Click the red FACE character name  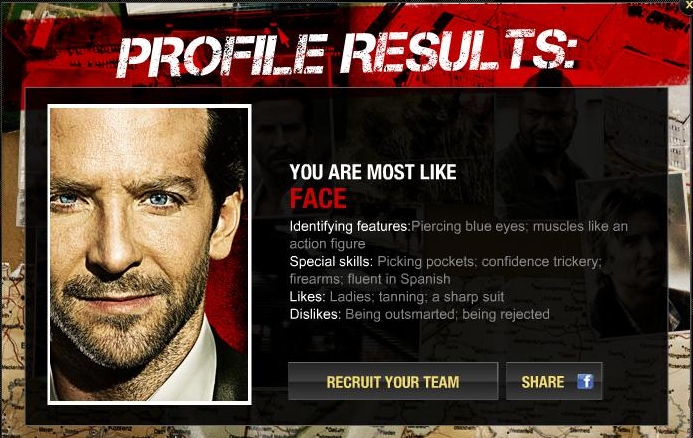[x=318, y=198]
